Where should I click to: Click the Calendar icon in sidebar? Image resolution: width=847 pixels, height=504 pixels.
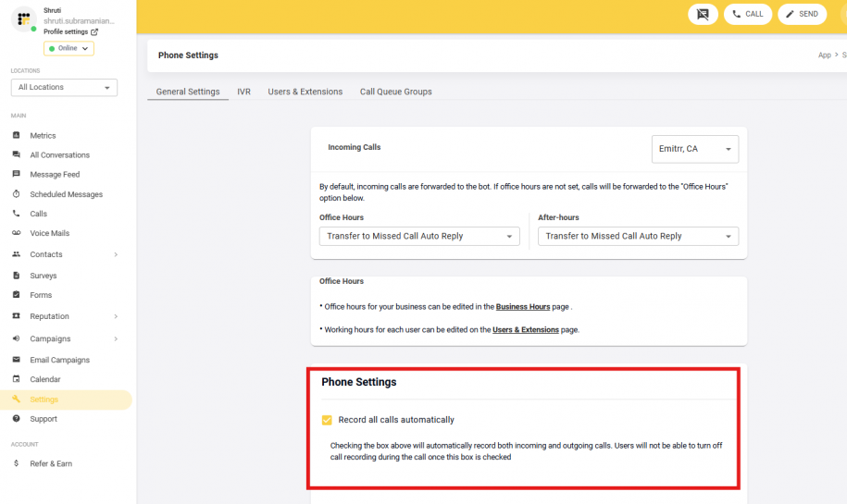[x=17, y=379]
